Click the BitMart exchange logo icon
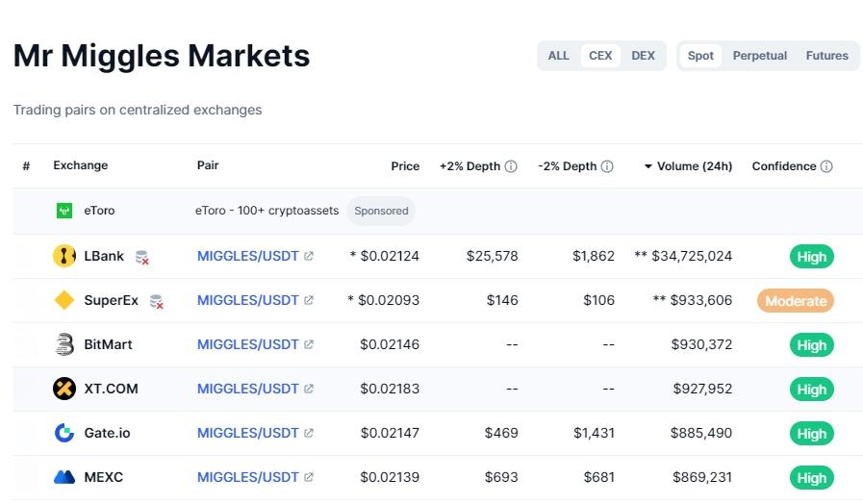The width and height of the screenshot is (863, 504). tap(64, 344)
